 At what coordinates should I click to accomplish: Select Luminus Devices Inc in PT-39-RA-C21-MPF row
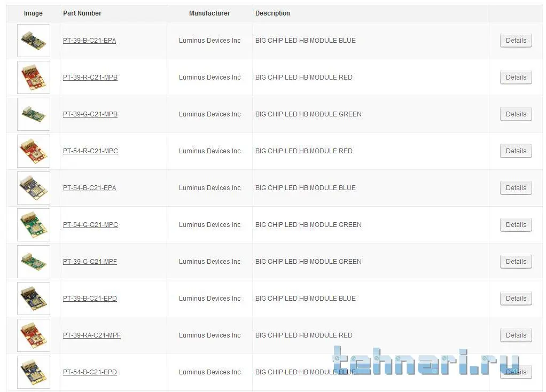point(209,335)
